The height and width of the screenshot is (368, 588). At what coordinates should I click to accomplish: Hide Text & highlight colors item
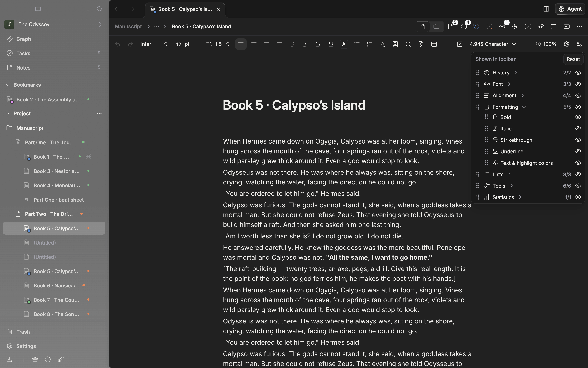578,163
